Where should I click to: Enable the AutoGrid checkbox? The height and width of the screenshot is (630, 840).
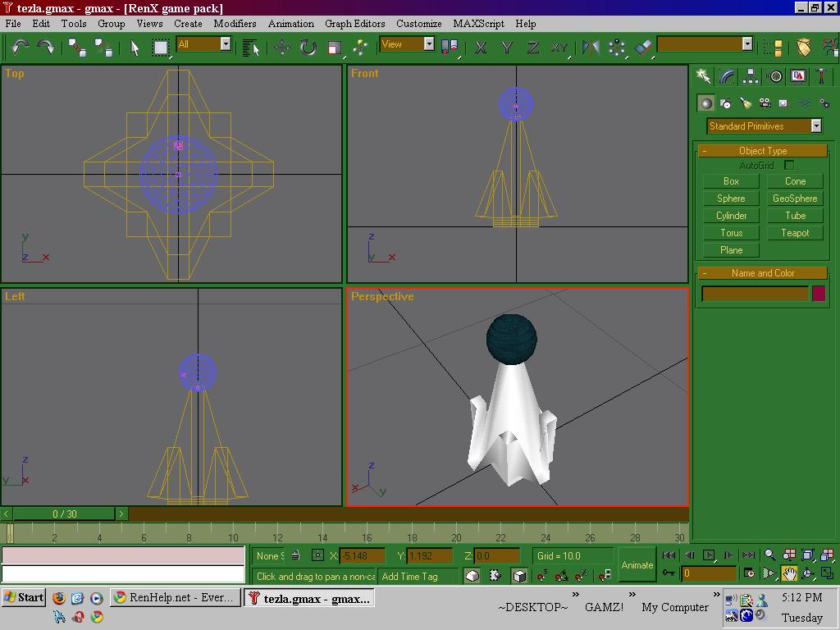(x=789, y=165)
